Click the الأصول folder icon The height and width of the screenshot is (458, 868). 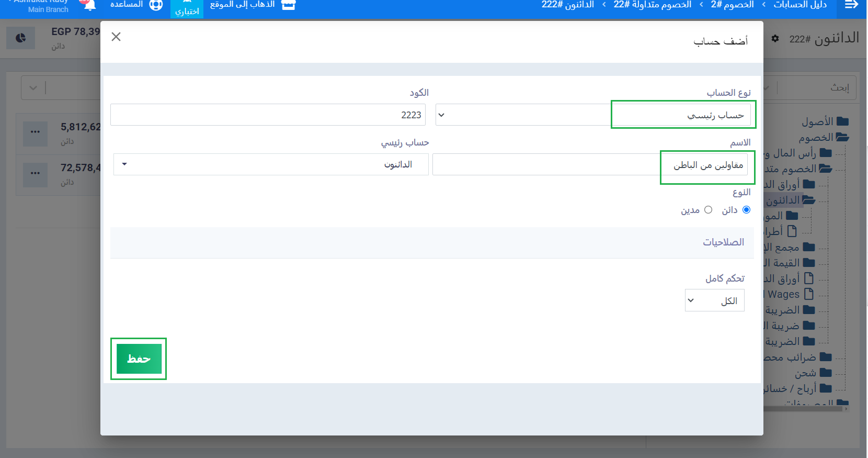[842, 121]
